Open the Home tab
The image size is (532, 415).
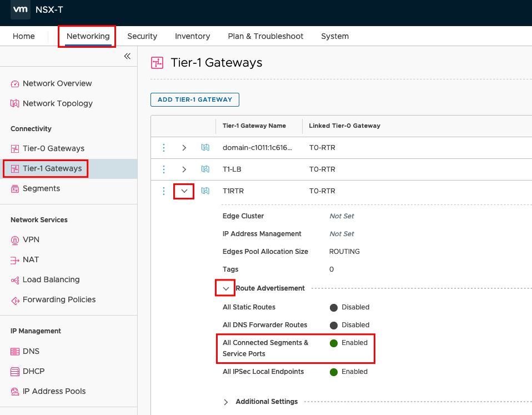[x=24, y=36]
